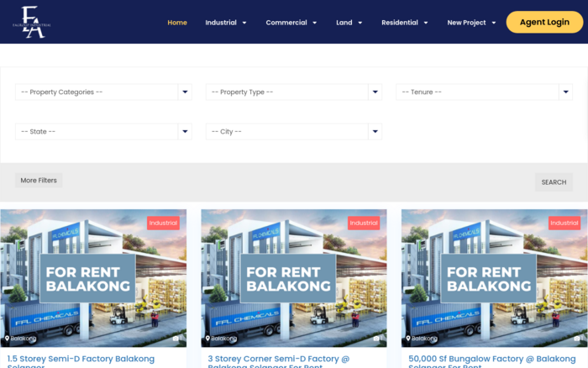Click Industrial tag on 3 Storey Corner card
Viewport: 588px width, 368px height.
pos(364,223)
